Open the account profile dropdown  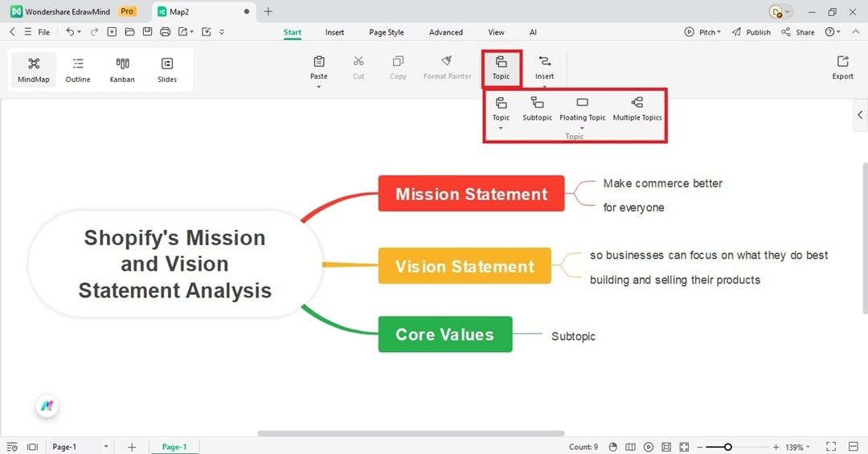(x=781, y=11)
